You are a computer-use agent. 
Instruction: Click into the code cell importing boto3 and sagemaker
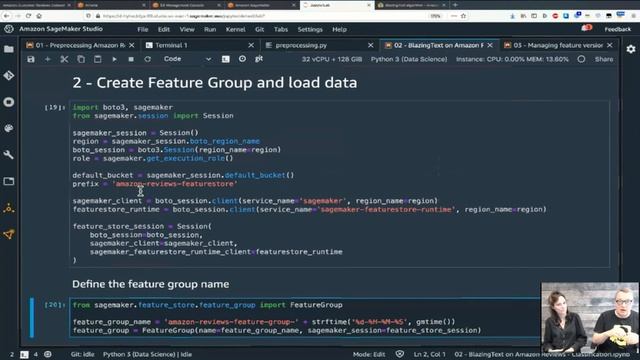tap(340, 184)
